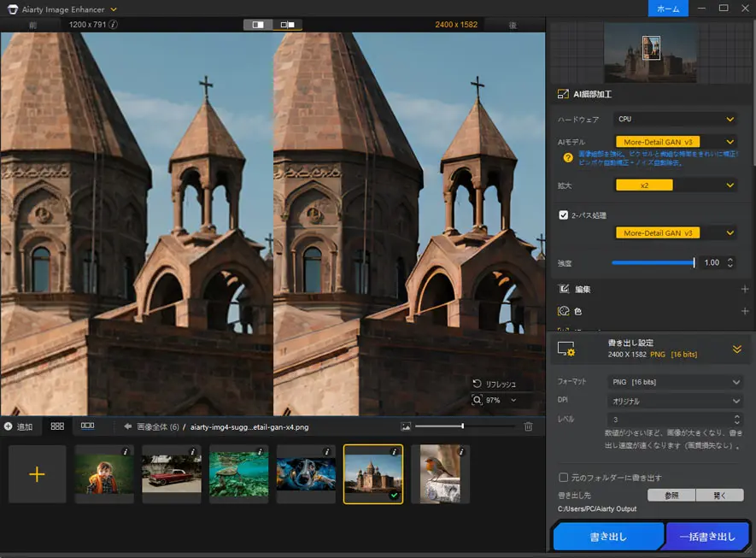Click the AI detail processing panel icon
This screenshot has height=558, width=756.
(563, 94)
